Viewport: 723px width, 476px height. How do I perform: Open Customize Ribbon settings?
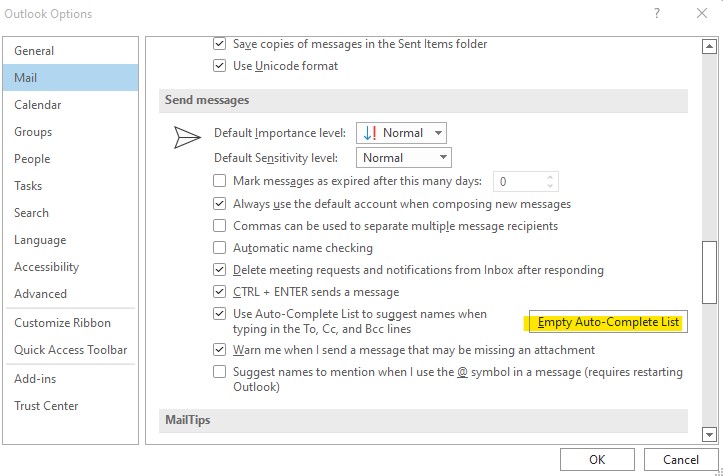point(70,323)
